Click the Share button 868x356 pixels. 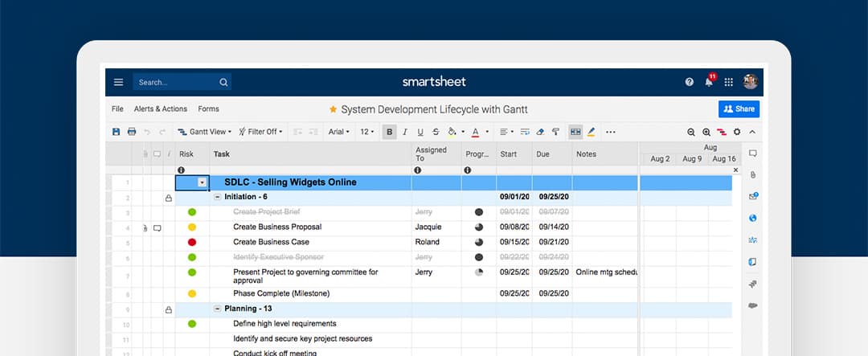pos(739,109)
